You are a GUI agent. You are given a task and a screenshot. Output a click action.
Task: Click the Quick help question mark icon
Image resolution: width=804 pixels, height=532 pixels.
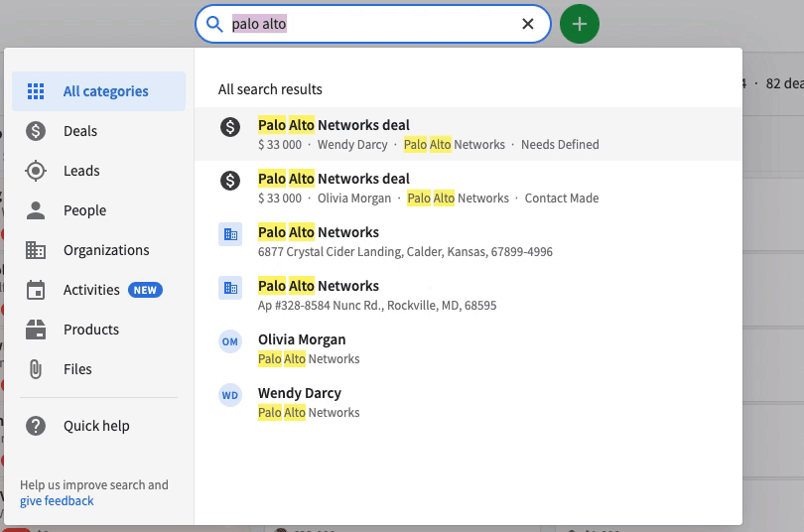[36, 426]
